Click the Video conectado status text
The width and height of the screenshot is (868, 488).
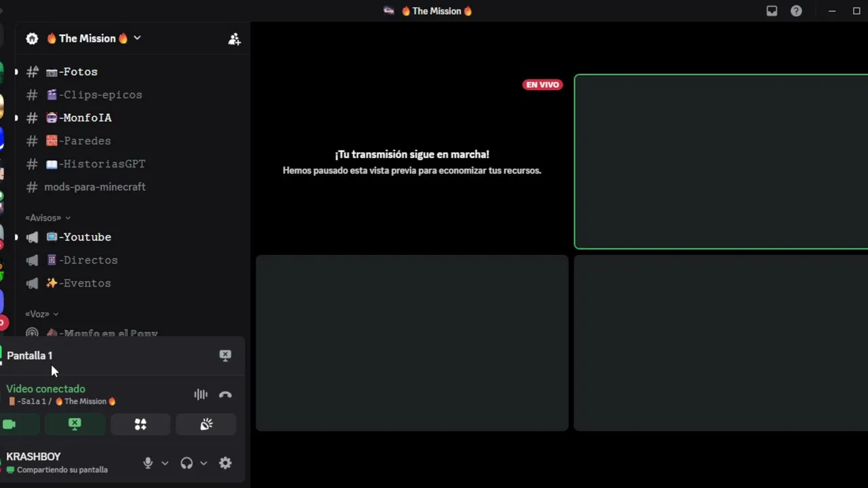pyautogui.click(x=46, y=389)
